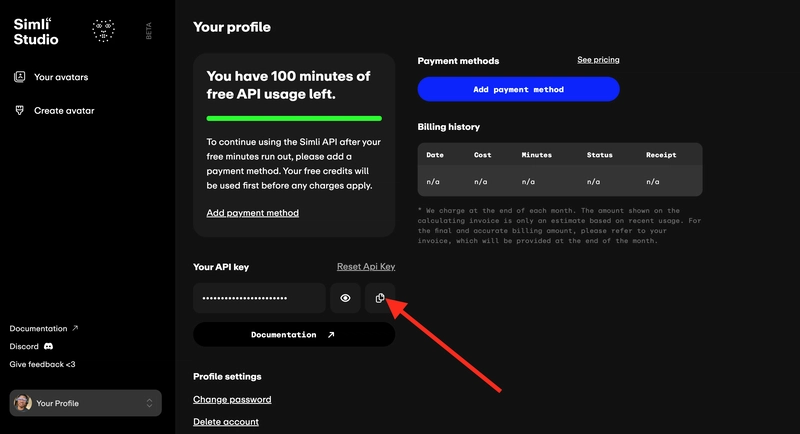Click the Reset Api Key link
The width and height of the screenshot is (800, 434).
[366, 267]
